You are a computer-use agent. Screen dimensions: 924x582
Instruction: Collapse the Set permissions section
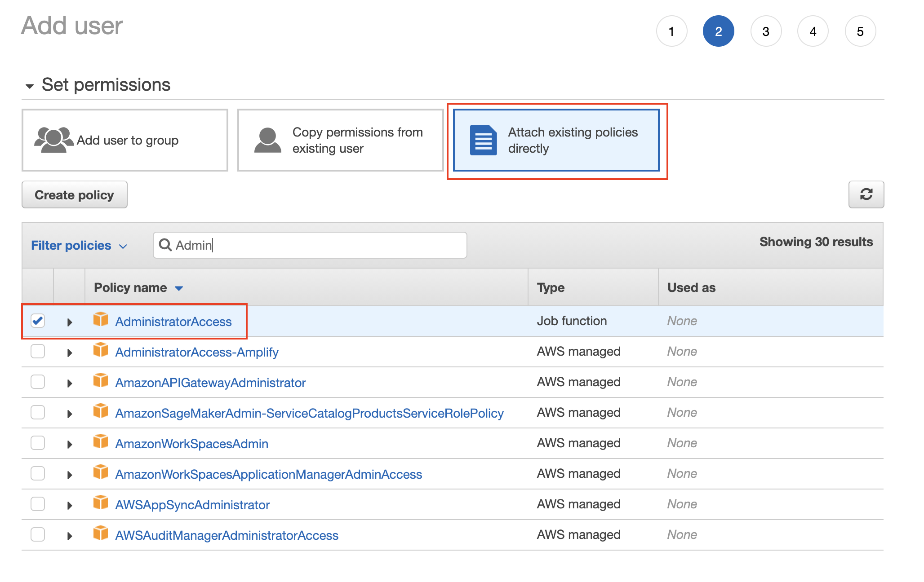click(30, 85)
